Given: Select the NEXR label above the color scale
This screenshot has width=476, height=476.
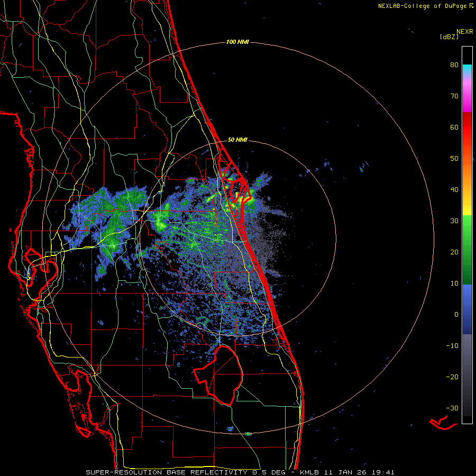Looking at the screenshot, I should tap(465, 32).
